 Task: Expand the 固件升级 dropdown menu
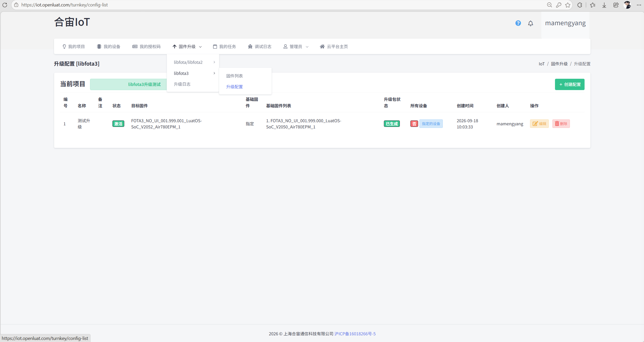point(187,47)
